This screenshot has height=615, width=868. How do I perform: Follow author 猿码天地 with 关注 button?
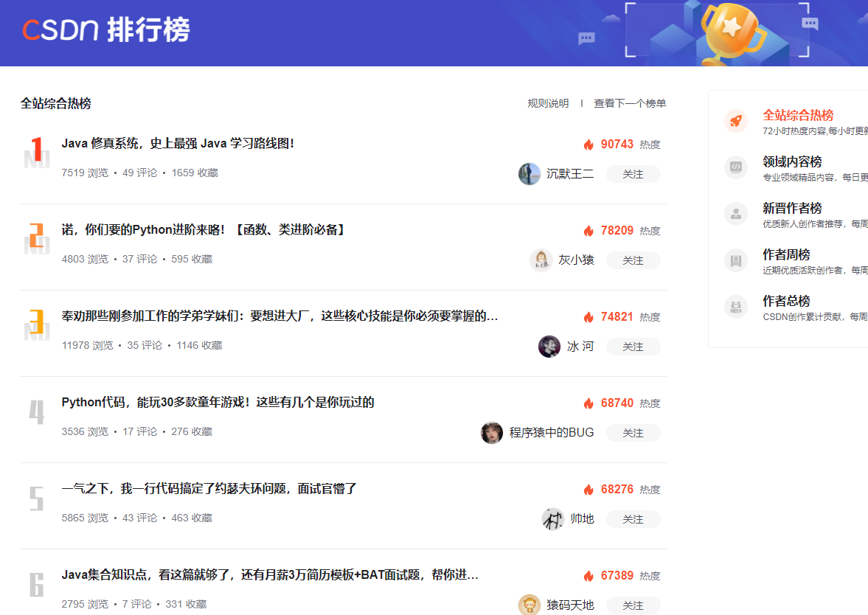pyautogui.click(x=633, y=605)
